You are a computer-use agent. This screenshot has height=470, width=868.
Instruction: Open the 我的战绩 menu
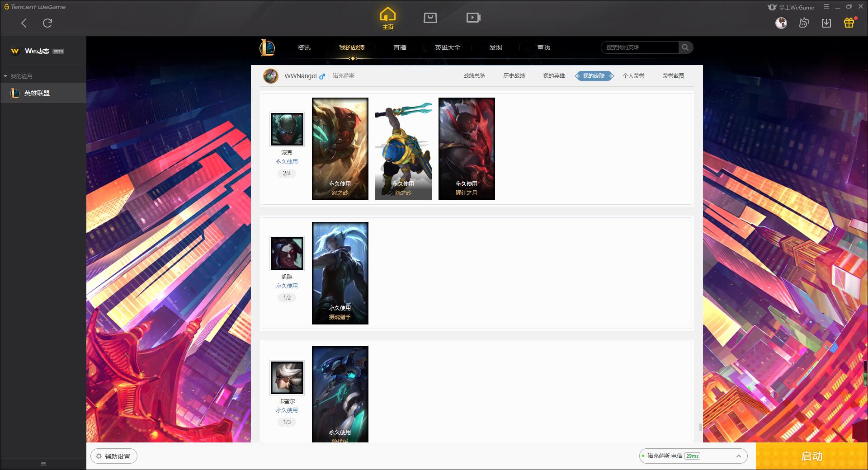pos(352,47)
